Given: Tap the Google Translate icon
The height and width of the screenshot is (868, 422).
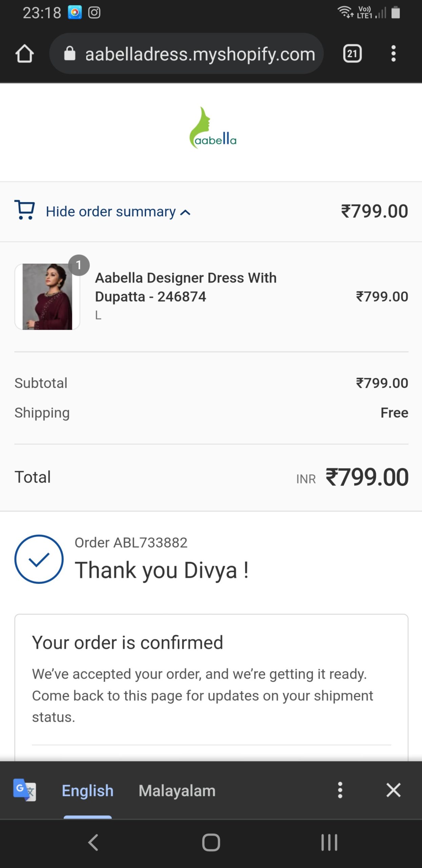Looking at the screenshot, I should (24, 790).
